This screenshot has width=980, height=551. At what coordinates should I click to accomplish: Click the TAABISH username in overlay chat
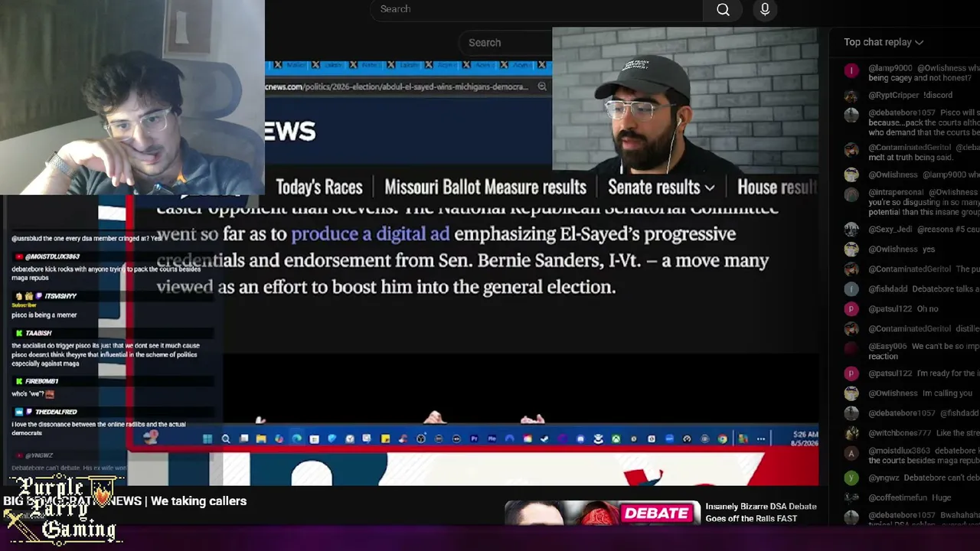[x=38, y=334]
